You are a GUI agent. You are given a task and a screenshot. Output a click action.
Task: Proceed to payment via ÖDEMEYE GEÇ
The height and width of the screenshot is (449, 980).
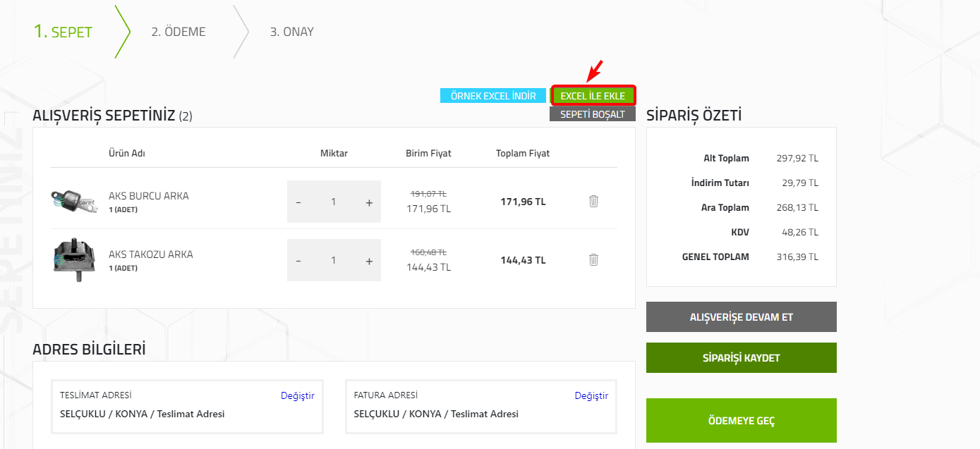[x=742, y=421]
